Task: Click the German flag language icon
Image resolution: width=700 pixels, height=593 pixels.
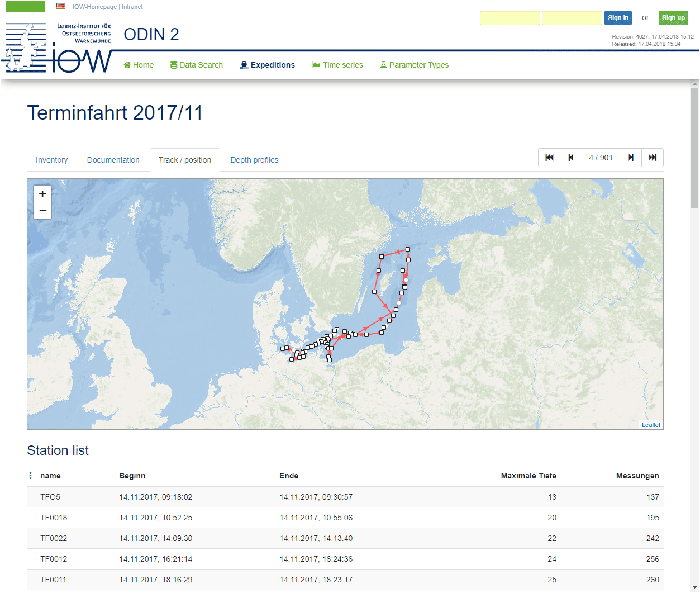Action: click(x=61, y=6)
